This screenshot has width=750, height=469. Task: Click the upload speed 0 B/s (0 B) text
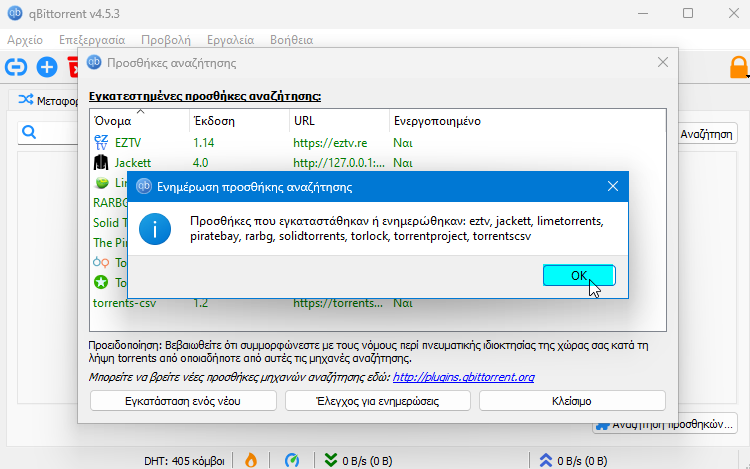pyautogui.click(x=582, y=461)
